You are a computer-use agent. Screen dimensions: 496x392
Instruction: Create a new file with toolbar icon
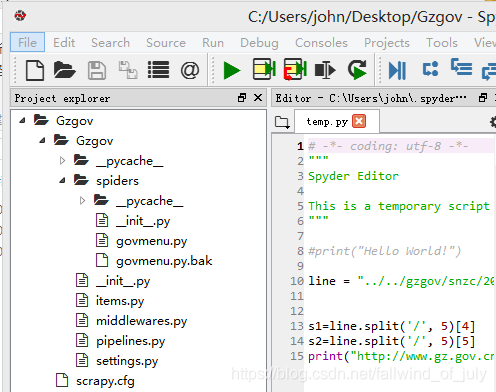(35, 70)
